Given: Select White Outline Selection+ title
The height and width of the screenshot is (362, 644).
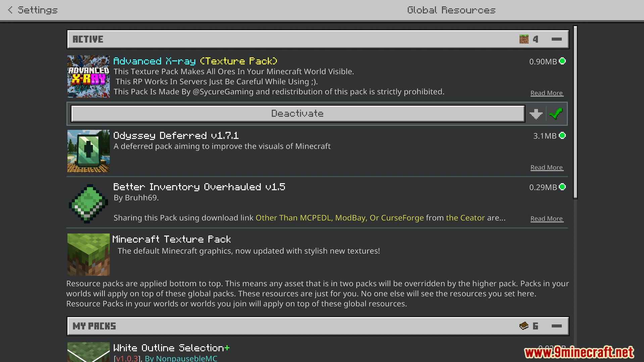Looking at the screenshot, I should point(171,348).
